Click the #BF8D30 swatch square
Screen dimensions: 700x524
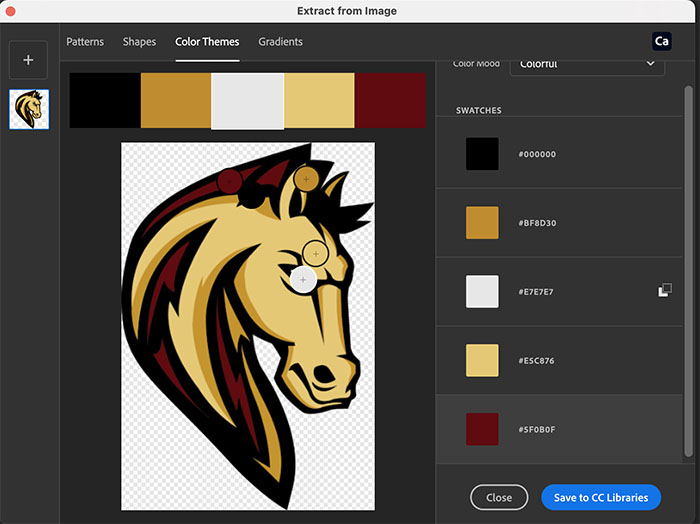tap(482, 223)
